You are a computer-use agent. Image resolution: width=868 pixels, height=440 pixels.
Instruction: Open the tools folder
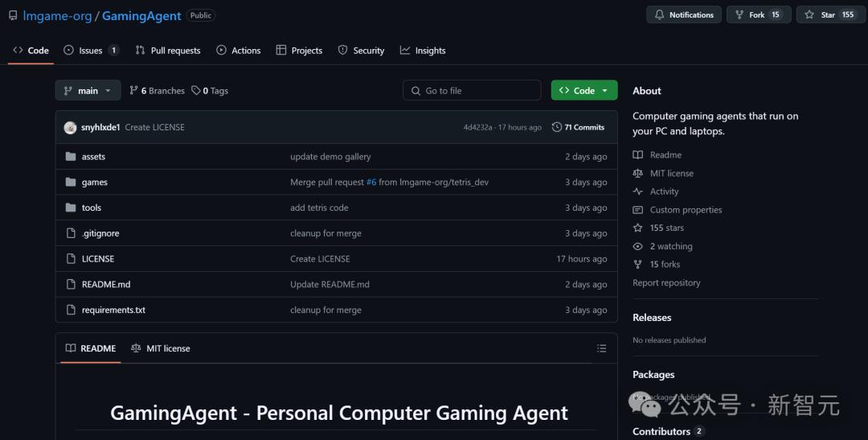click(x=92, y=208)
